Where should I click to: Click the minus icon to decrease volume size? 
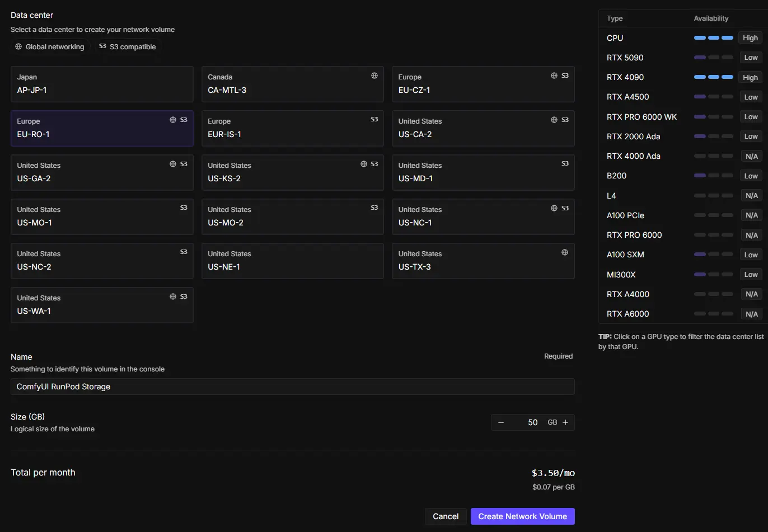click(x=501, y=422)
